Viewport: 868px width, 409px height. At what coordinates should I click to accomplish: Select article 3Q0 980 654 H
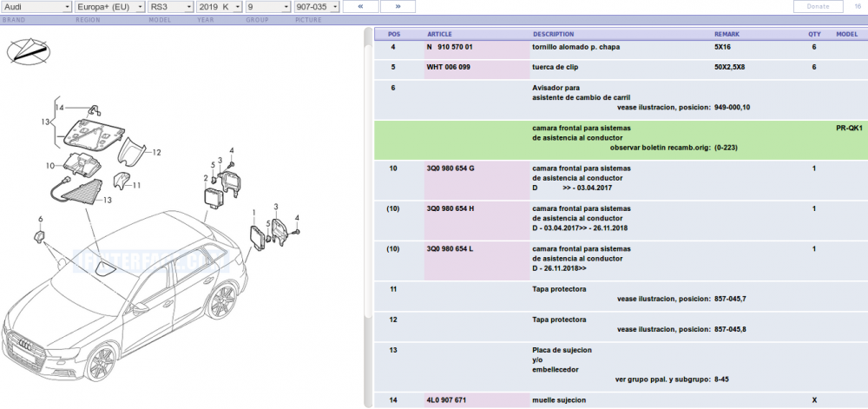point(450,208)
